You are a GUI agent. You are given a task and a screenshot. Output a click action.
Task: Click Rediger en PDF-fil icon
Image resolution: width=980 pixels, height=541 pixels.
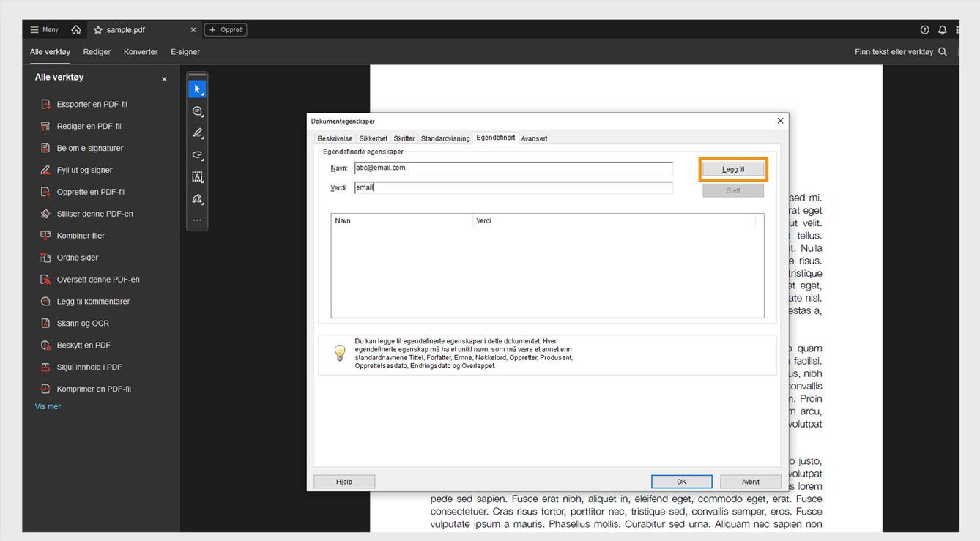(45, 126)
